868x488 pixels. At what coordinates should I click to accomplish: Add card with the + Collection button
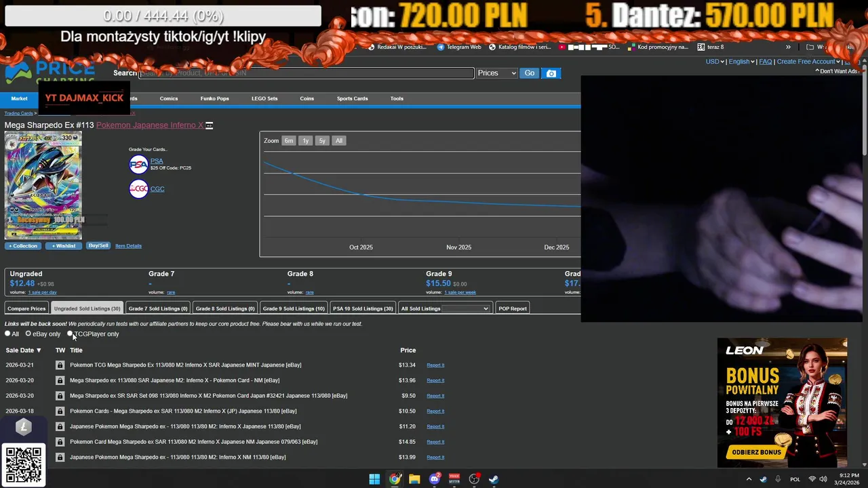(x=23, y=245)
